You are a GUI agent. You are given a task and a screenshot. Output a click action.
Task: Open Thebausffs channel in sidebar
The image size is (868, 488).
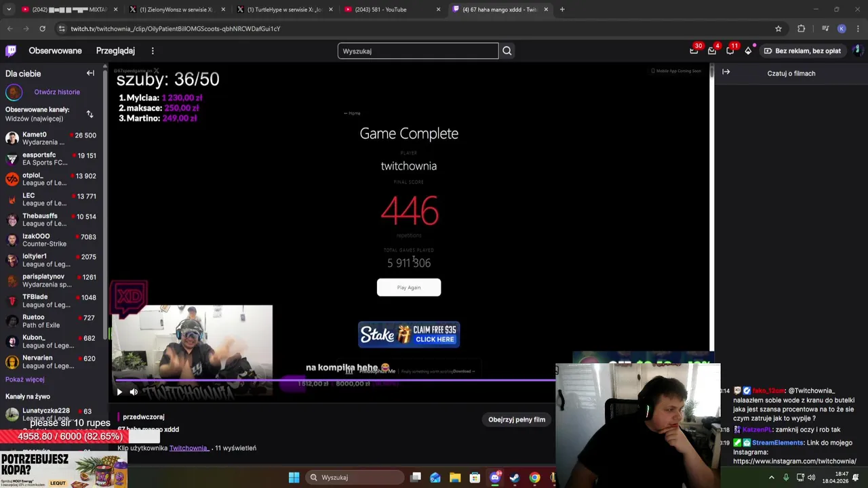[51, 220]
